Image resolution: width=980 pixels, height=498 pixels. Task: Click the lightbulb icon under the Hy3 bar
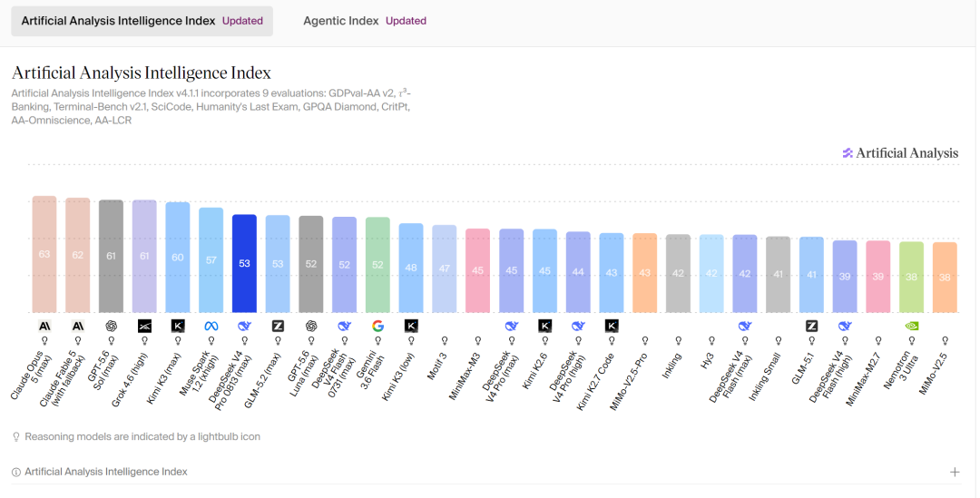pos(711,341)
